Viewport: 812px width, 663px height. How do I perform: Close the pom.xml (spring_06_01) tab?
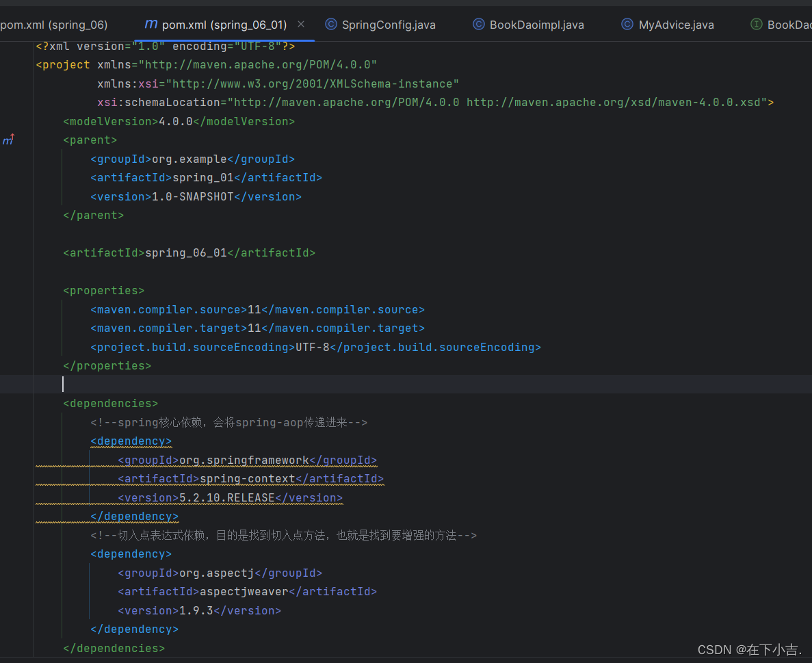301,25
